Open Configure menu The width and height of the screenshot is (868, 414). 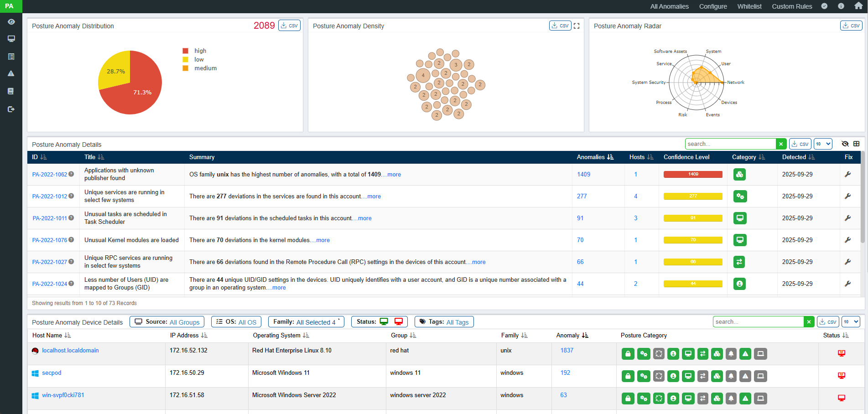tap(713, 6)
